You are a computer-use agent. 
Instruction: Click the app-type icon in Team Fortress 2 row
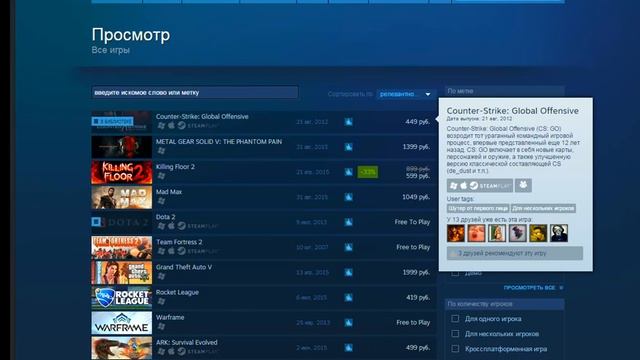(348, 247)
